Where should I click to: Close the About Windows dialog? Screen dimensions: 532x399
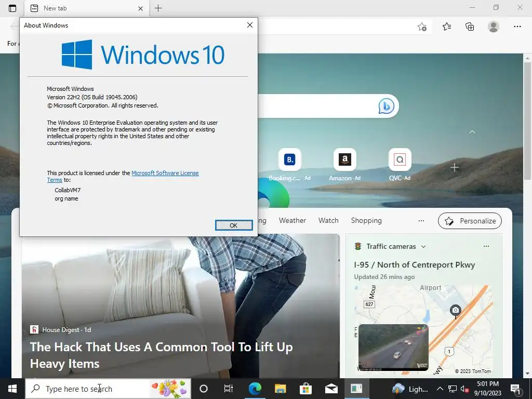(x=250, y=25)
